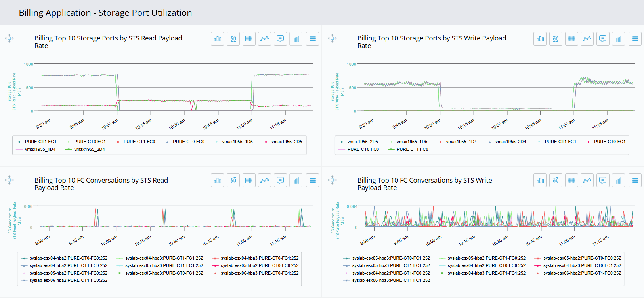The width and height of the screenshot is (644, 298).
Task: Switch Storage Ports Write Payload chart to bar view
Action: coord(540,38)
